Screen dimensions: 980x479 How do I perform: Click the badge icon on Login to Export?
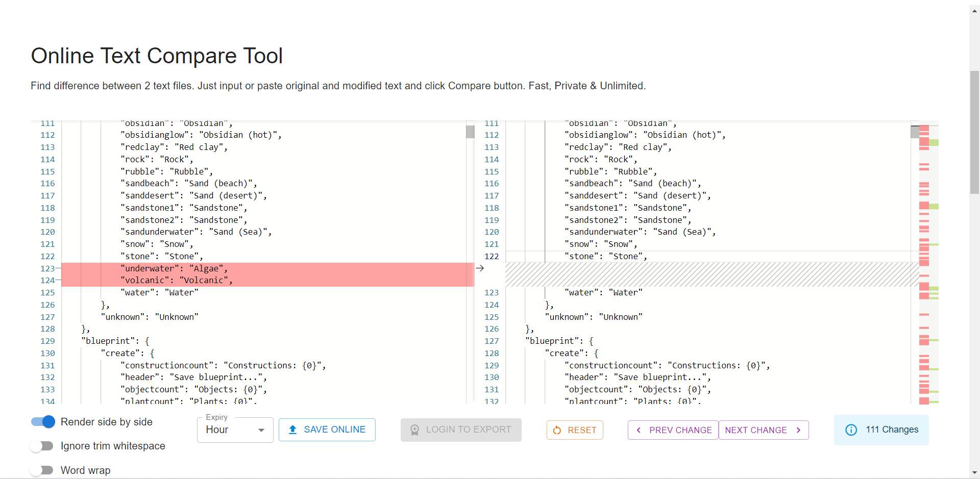coord(414,430)
